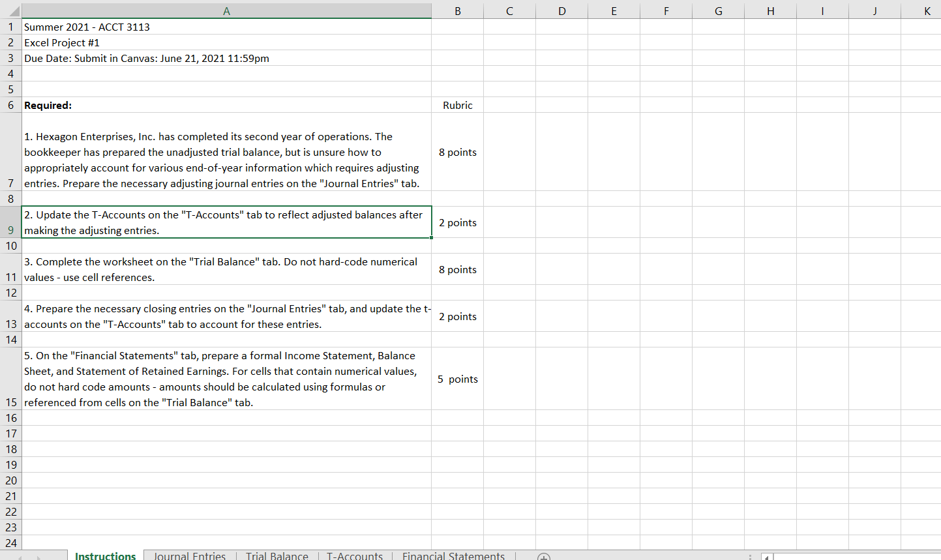Click '2 points' beside closing entries instruction
The height and width of the screenshot is (560, 941).
458,316
